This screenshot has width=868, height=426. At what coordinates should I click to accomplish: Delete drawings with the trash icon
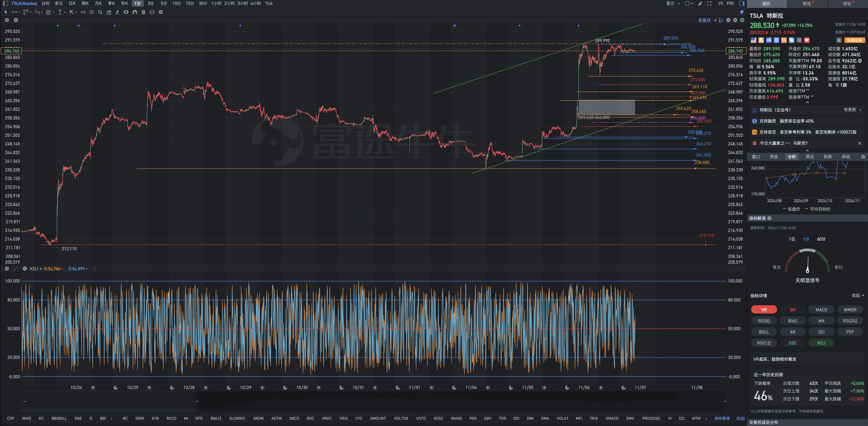[143, 12]
